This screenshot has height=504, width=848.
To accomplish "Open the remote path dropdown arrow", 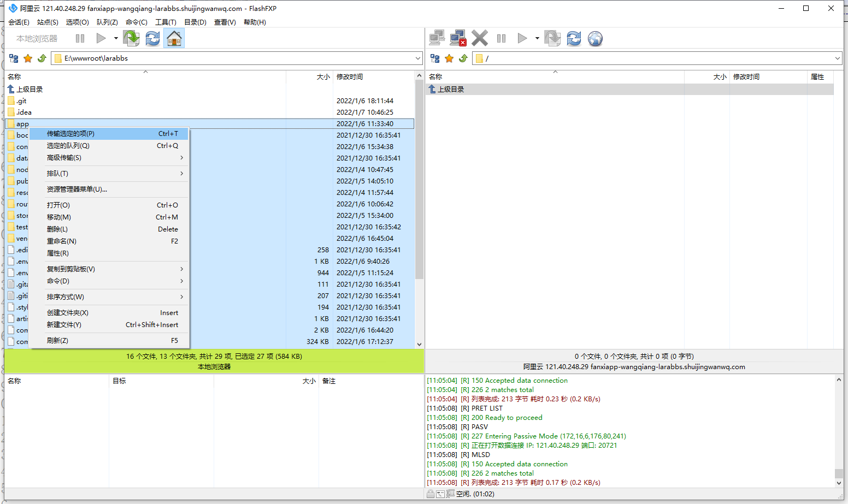I will point(838,58).
